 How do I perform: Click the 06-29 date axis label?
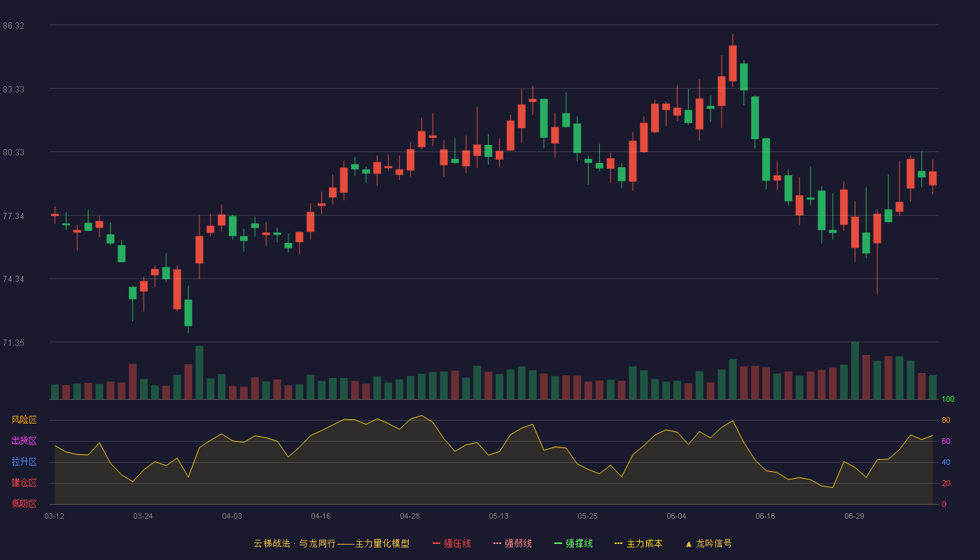(854, 516)
